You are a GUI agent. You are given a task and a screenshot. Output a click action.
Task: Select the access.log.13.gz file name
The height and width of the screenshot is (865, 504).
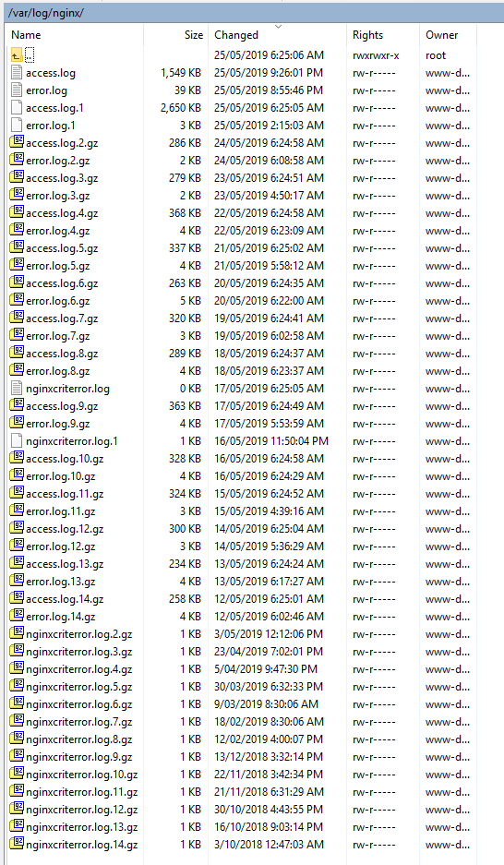[65, 564]
